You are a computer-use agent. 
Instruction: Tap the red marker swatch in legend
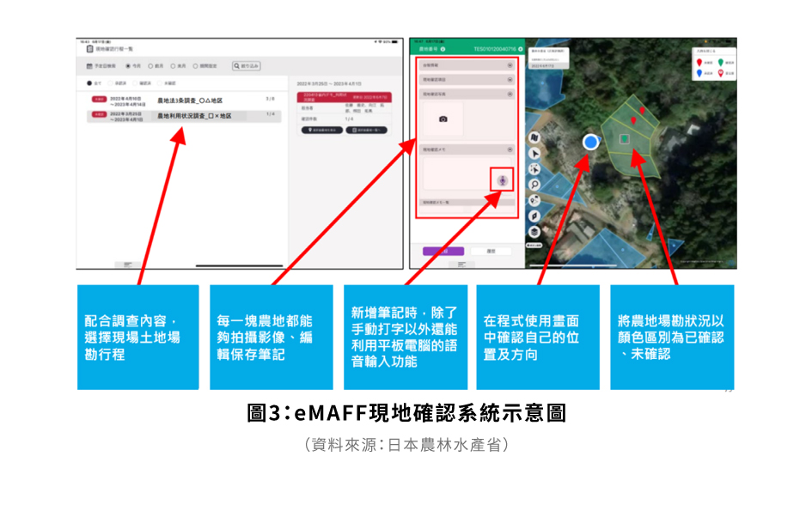click(x=699, y=60)
